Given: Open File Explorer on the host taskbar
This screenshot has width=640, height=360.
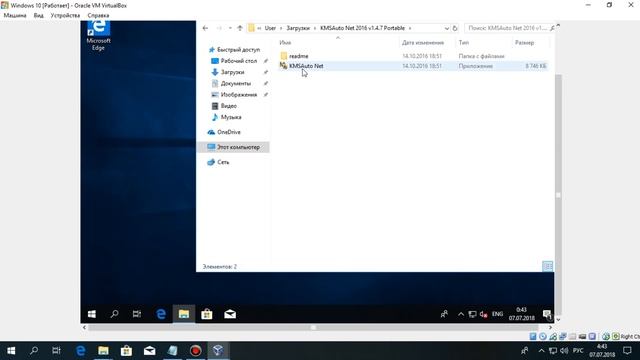Looking at the screenshot, I should [x=103, y=351].
